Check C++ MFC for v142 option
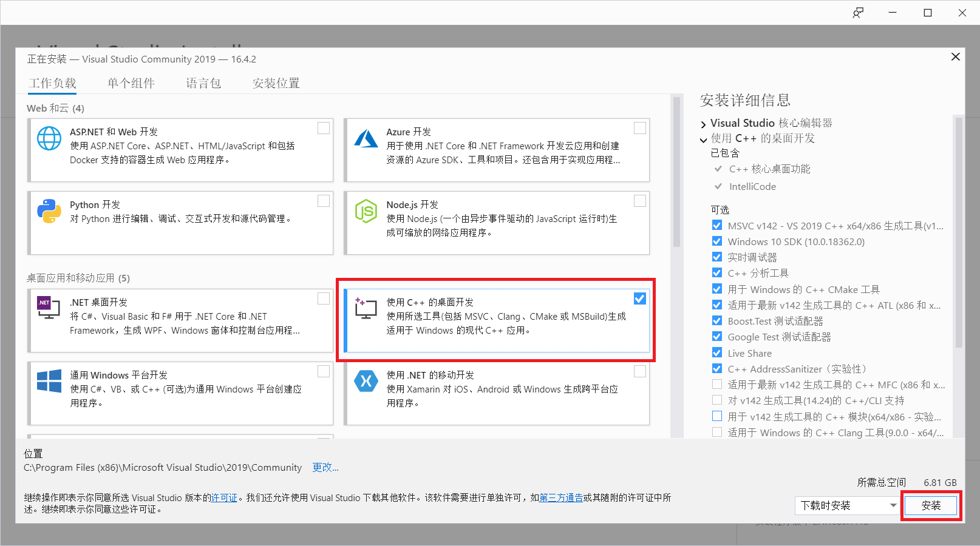The image size is (980, 546). tap(717, 384)
